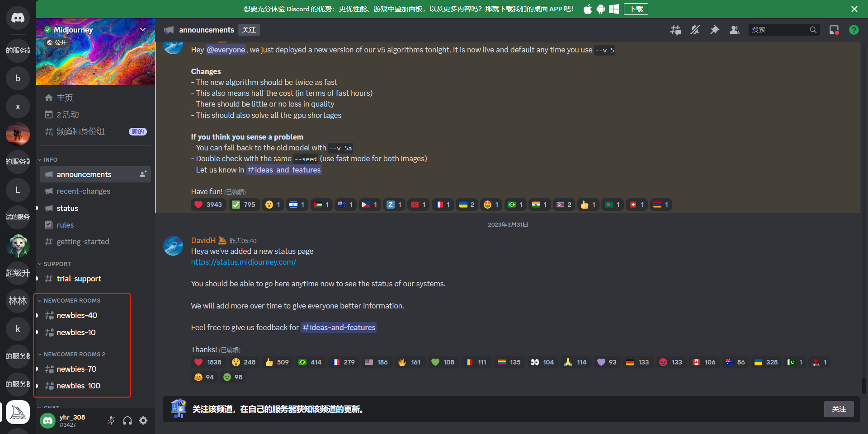Image resolution: width=868 pixels, height=434 pixels.
Task: Open Discord home direct messages icon
Action: (x=18, y=18)
